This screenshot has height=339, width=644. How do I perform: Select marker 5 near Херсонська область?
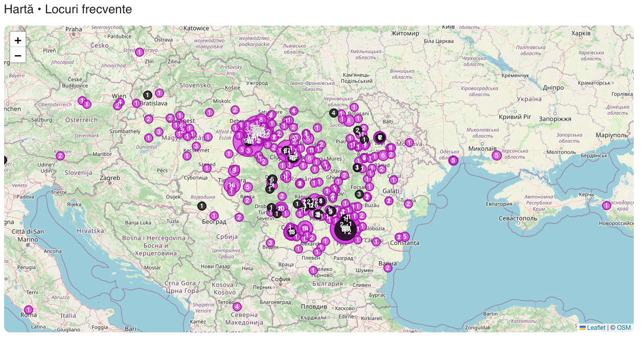[x=496, y=155]
